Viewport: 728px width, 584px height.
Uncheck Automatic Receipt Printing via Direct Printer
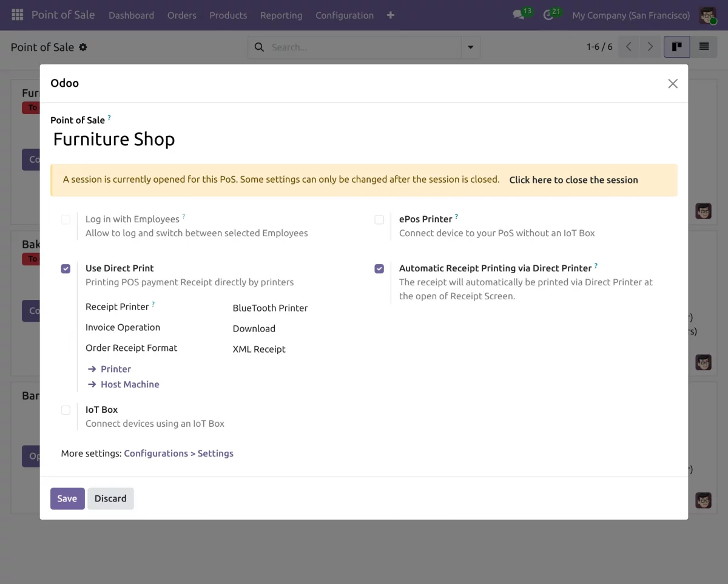[379, 269]
